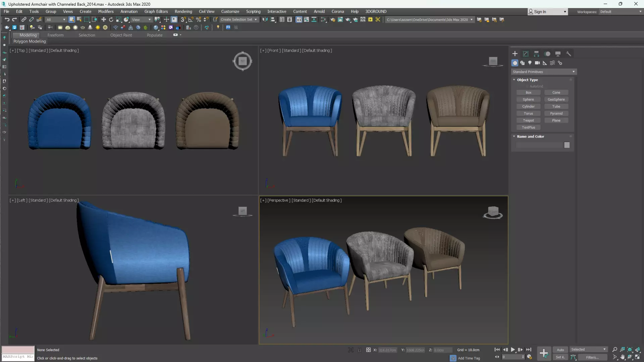Open the Modifiers menu
Image resolution: width=644 pixels, height=362 pixels.
click(x=106, y=11)
